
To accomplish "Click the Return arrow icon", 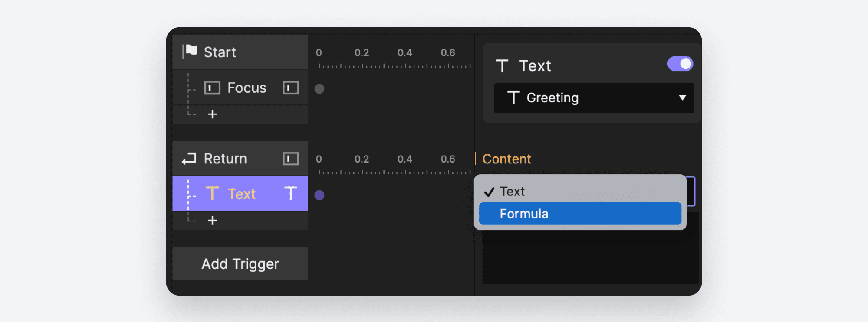I will point(188,158).
